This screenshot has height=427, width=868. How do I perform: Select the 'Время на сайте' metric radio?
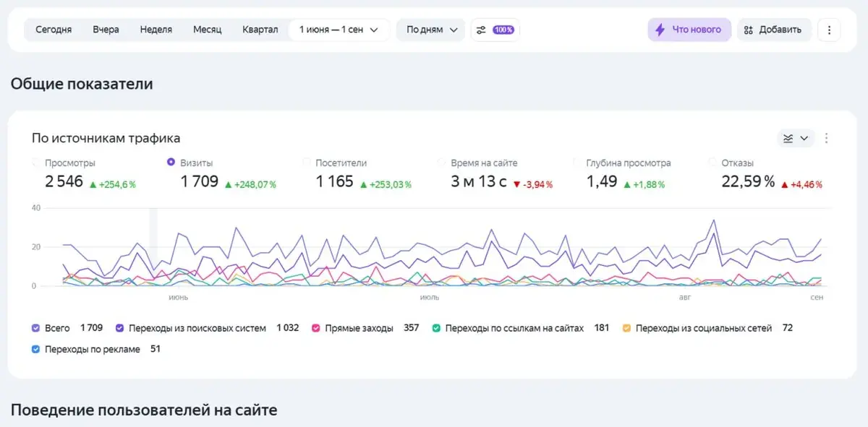click(442, 163)
